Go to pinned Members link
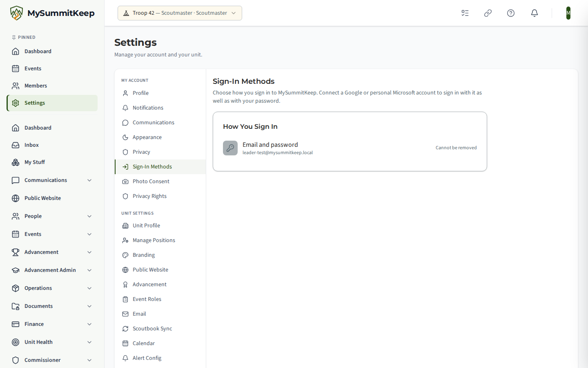 point(52,86)
